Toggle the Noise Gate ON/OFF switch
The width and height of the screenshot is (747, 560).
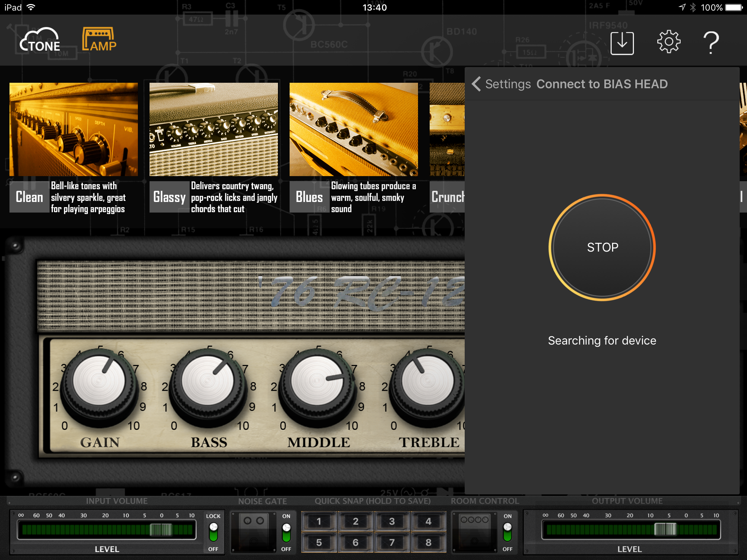[x=286, y=533]
